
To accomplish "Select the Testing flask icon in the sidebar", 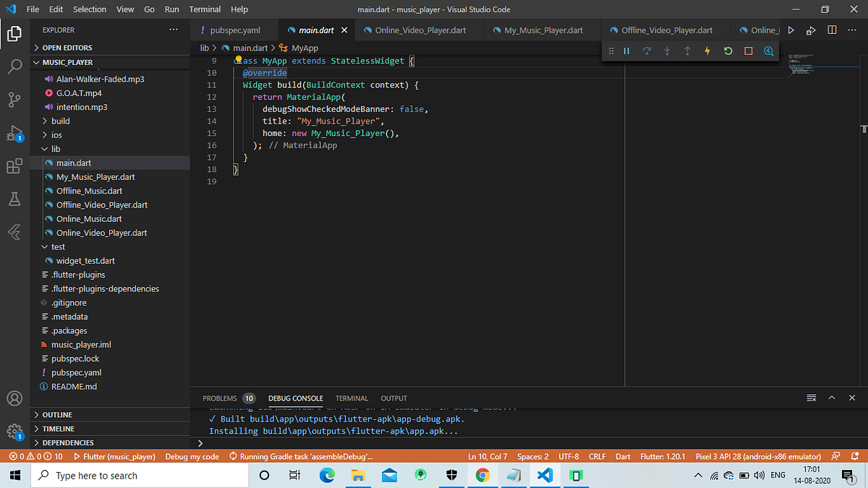I will click(x=15, y=199).
